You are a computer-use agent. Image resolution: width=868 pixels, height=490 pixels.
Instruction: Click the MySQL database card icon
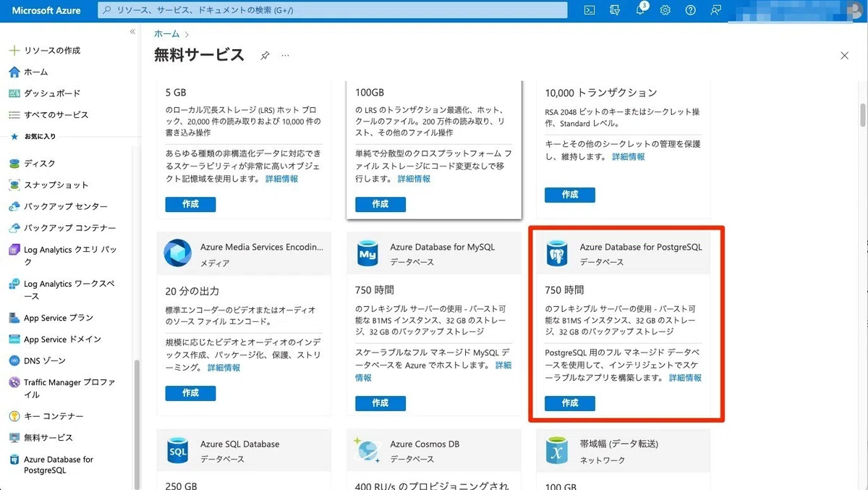point(367,253)
